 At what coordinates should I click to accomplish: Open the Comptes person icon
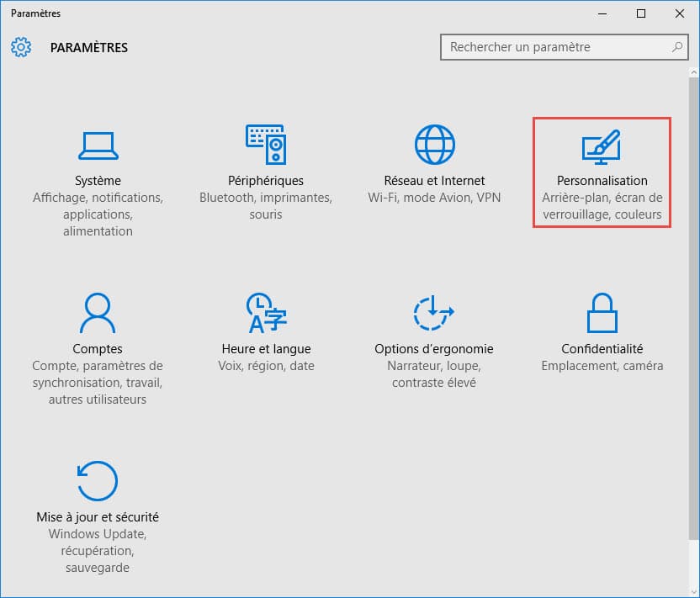(x=98, y=313)
